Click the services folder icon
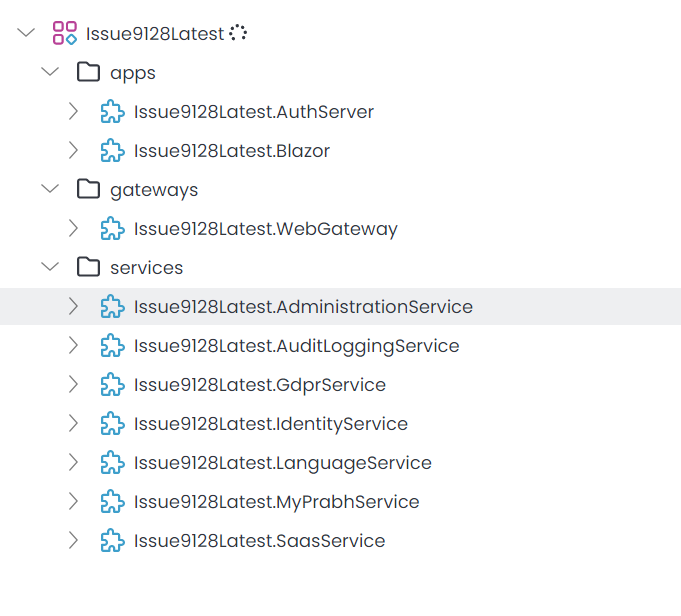 point(89,268)
